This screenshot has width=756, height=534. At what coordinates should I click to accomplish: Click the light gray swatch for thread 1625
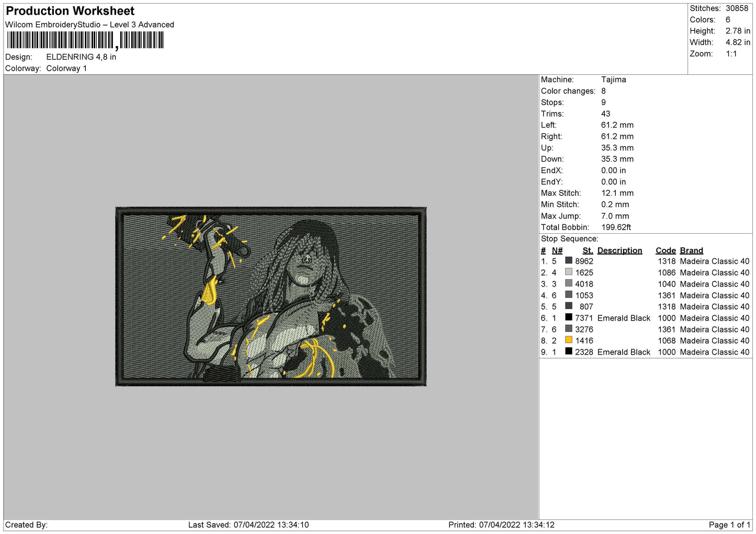click(x=569, y=272)
